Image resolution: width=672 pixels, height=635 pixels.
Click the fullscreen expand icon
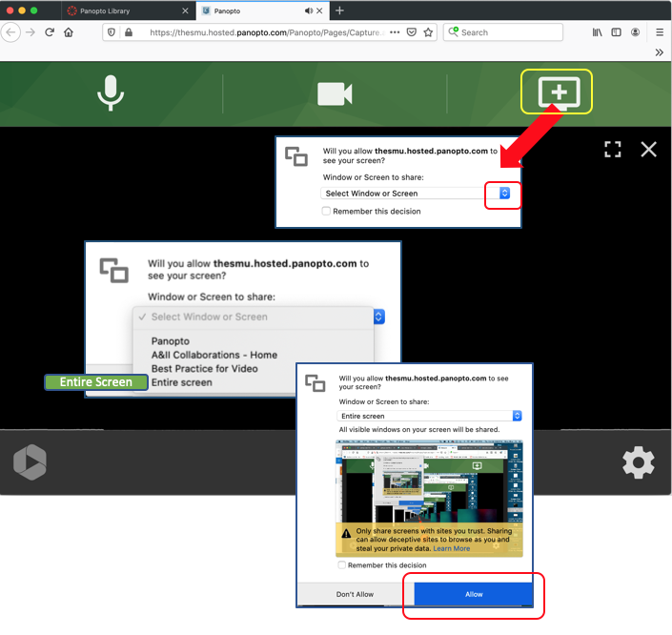[x=613, y=150]
